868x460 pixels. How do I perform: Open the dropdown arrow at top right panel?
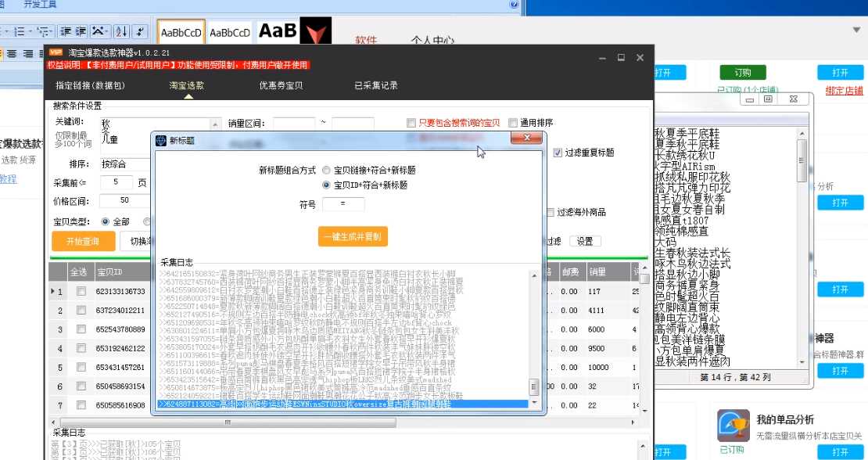(x=855, y=30)
